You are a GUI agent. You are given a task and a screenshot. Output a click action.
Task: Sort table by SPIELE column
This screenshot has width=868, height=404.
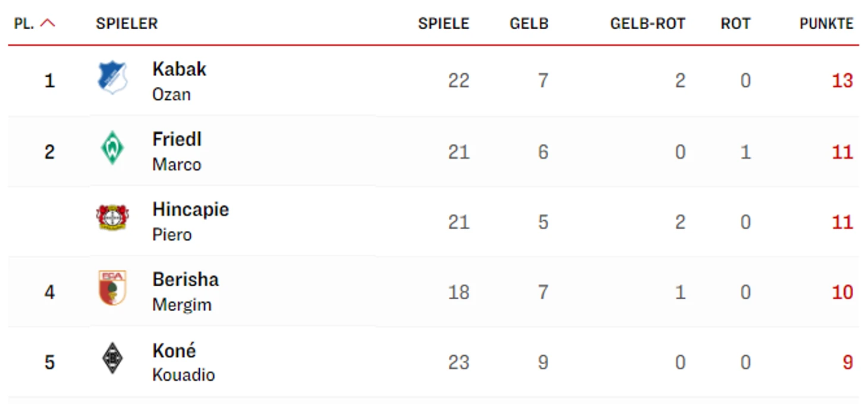[x=444, y=24]
